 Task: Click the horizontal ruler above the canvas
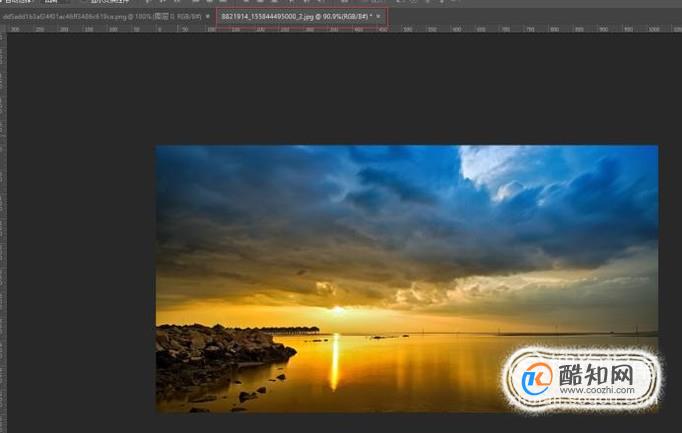[344, 29]
